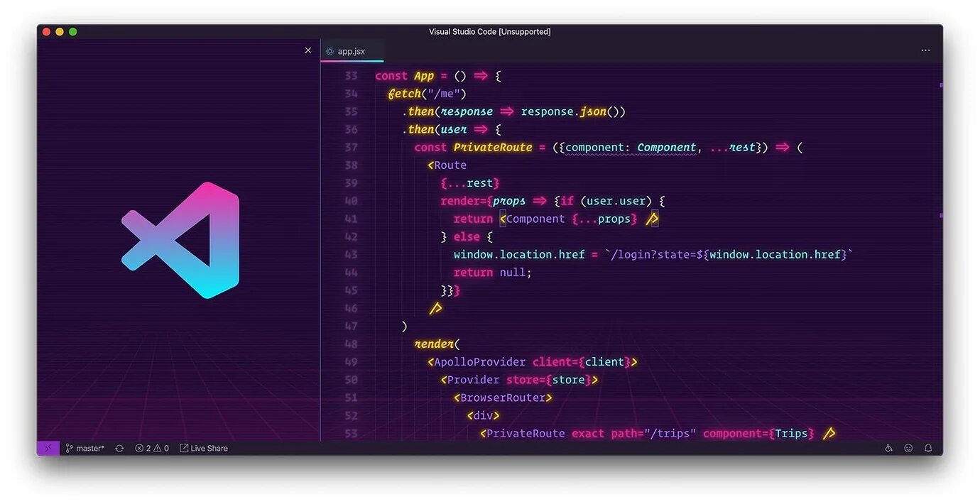
Task: Click '<BrowserRouter>' on line 51
Action: [x=503, y=398]
